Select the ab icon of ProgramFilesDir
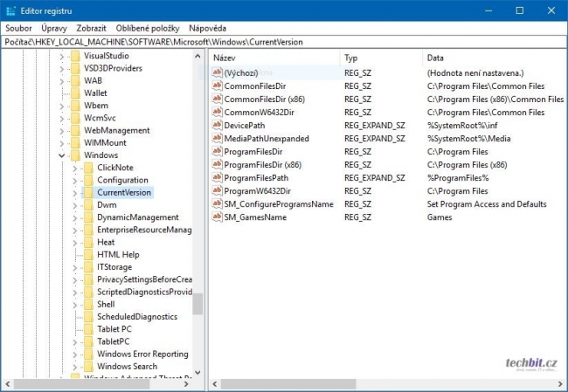This screenshot has width=568, height=392. (x=217, y=151)
